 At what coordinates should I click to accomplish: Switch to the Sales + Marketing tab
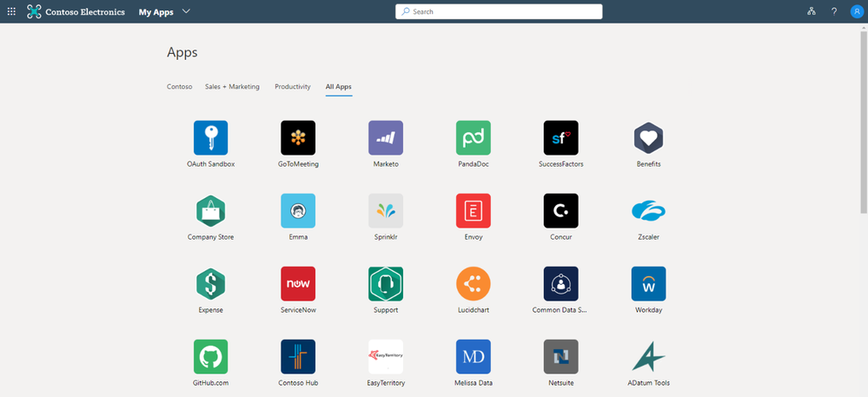232,87
